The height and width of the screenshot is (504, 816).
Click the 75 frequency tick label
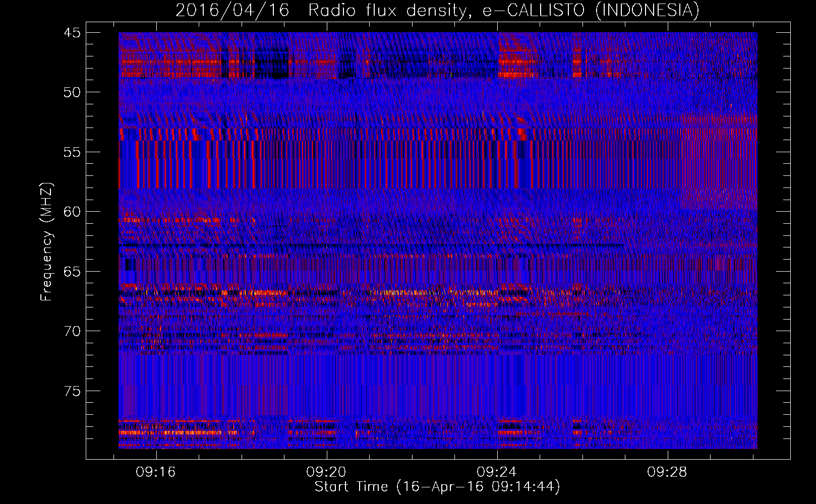click(x=72, y=391)
